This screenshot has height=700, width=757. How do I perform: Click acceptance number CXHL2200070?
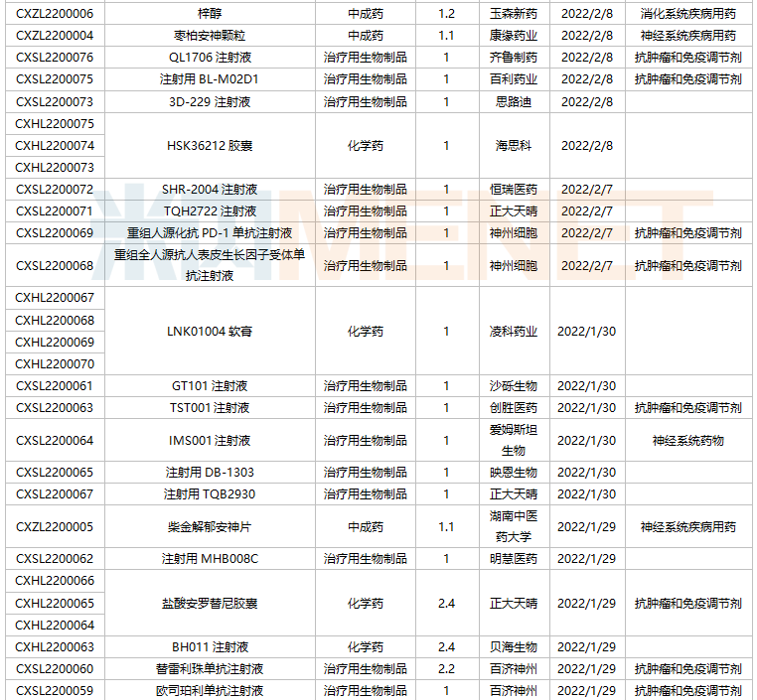point(55,363)
